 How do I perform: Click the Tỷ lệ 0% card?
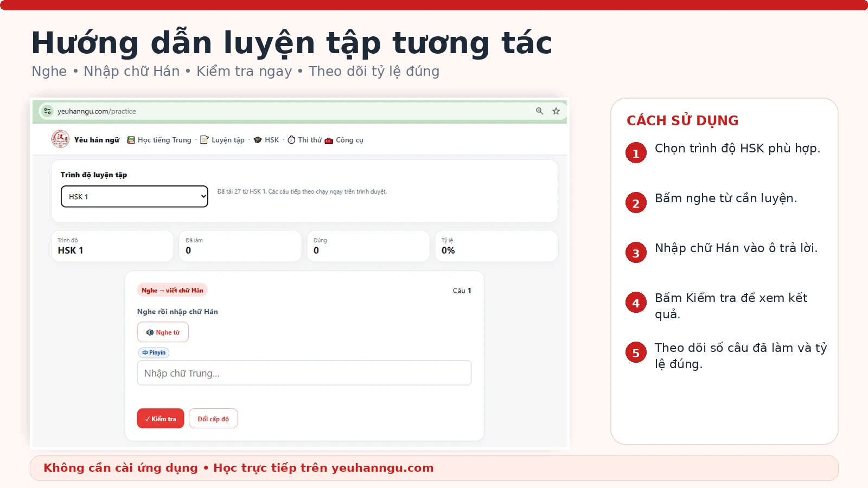(496, 246)
